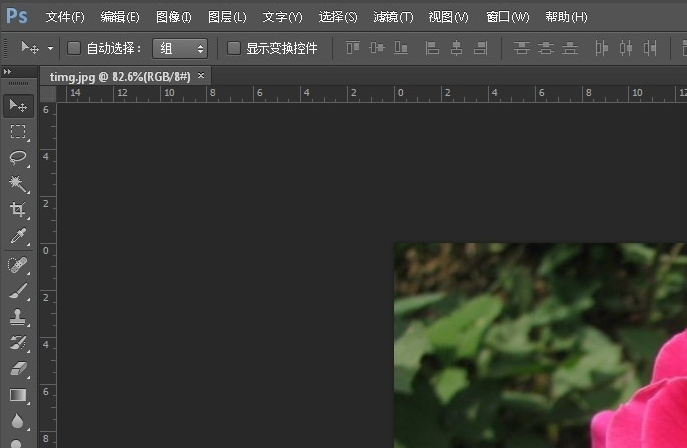
Task: Select the Crop tool
Action: 18,210
